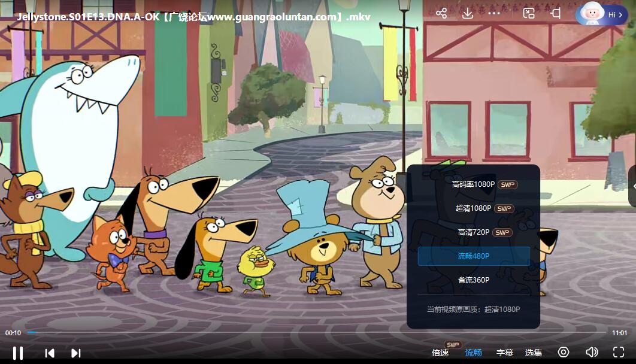Open the 选集 episode list
The image size is (636, 364).
click(534, 353)
